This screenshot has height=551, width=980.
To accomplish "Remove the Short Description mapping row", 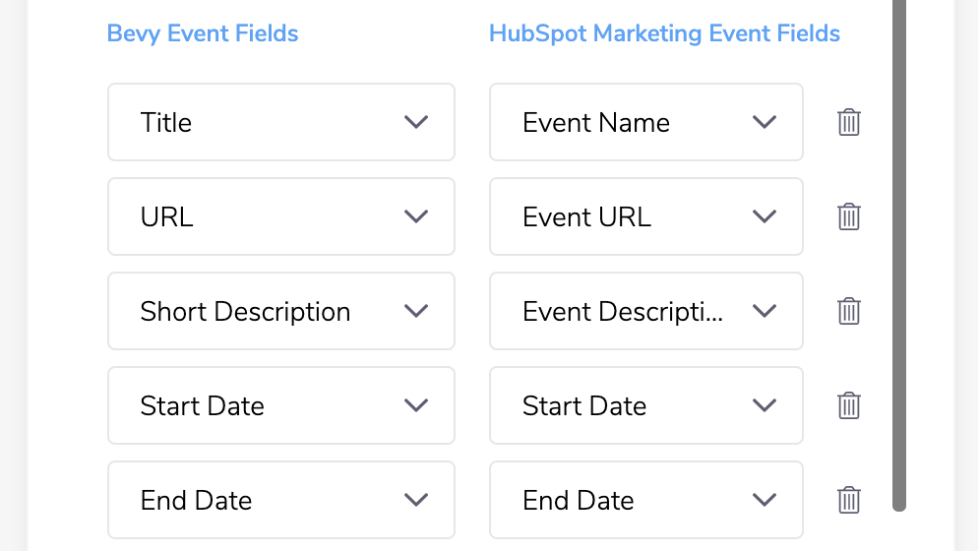I will click(848, 311).
